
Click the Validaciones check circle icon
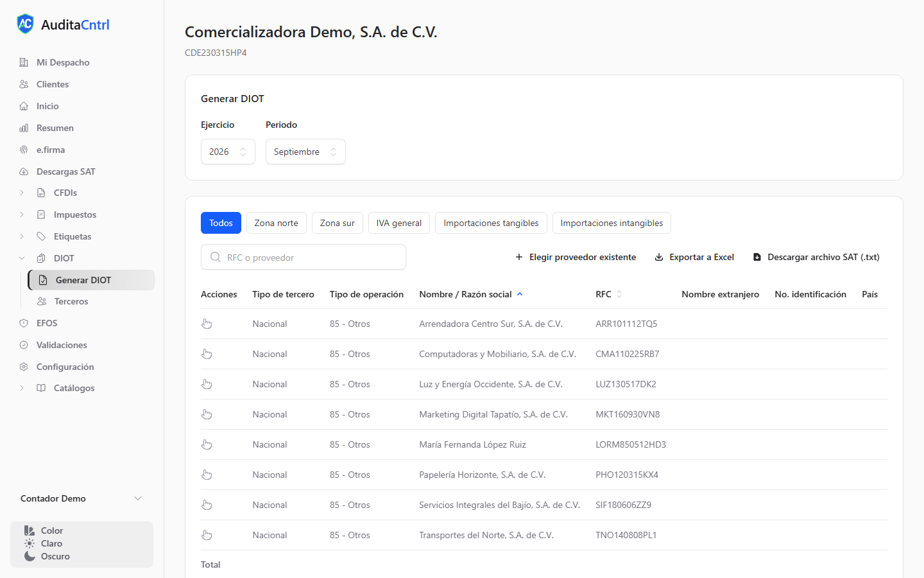pyautogui.click(x=24, y=345)
